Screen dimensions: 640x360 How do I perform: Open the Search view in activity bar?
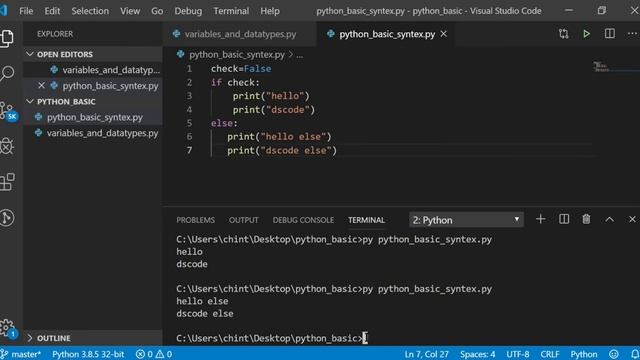coord(7,73)
